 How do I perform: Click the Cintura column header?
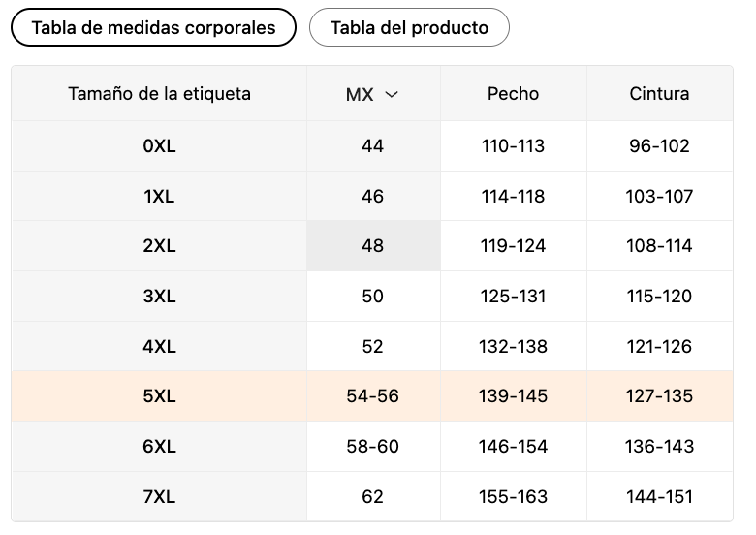[x=659, y=94]
